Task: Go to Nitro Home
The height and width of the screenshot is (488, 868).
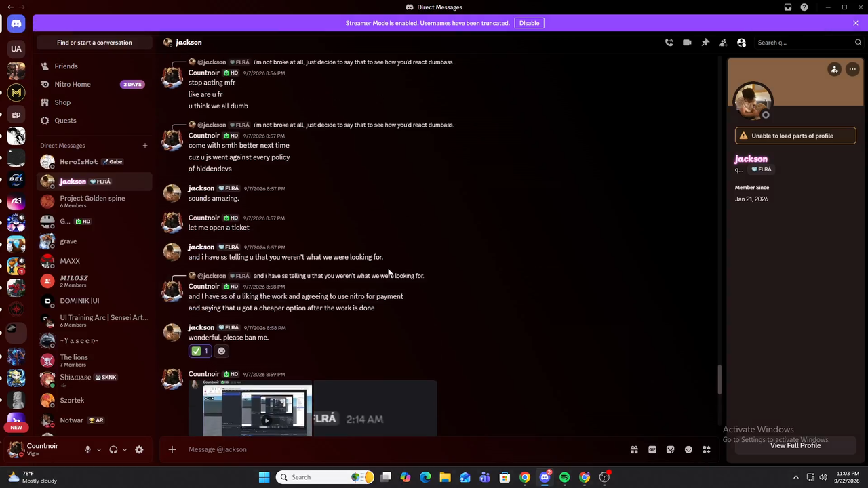Action: (94, 85)
